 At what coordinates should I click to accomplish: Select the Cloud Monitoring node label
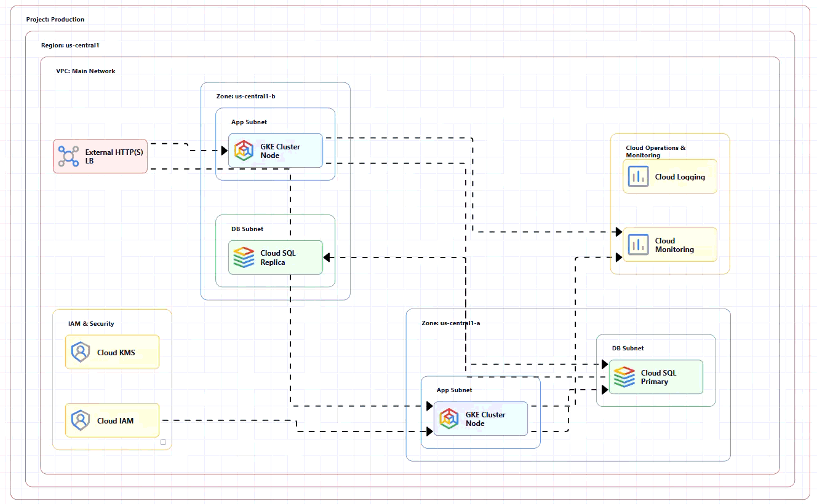pos(674,245)
